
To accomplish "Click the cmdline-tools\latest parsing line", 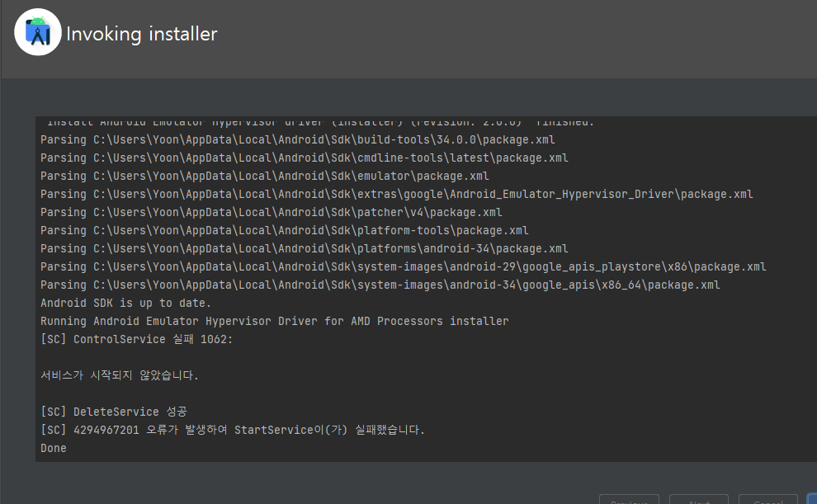I will point(305,158).
